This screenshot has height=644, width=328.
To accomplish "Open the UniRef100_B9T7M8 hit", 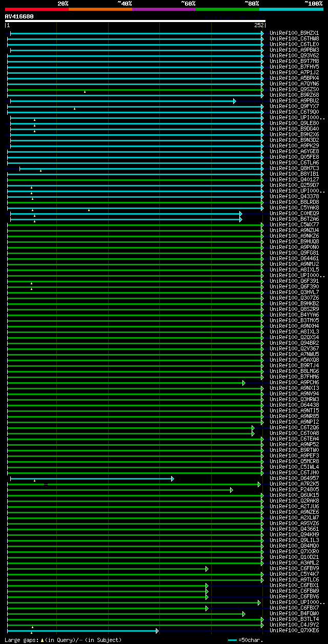I will click(294, 61).
